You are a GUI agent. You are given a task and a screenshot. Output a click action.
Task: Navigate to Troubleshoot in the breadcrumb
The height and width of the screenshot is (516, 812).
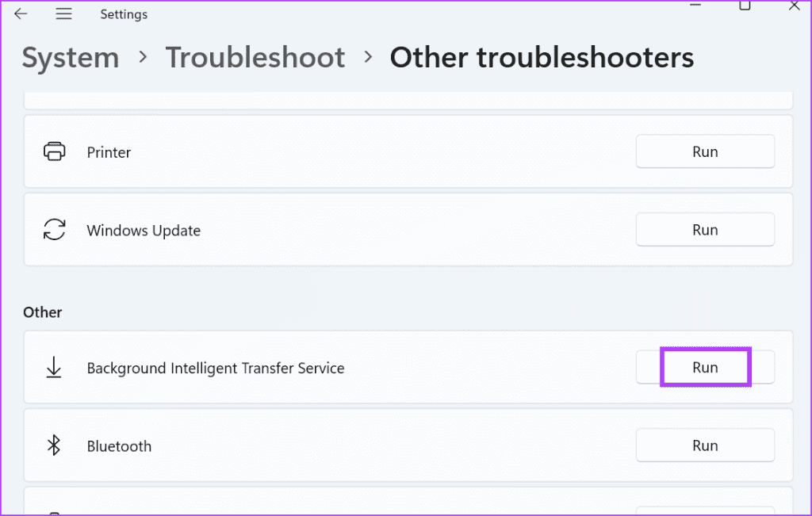click(255, 58)
